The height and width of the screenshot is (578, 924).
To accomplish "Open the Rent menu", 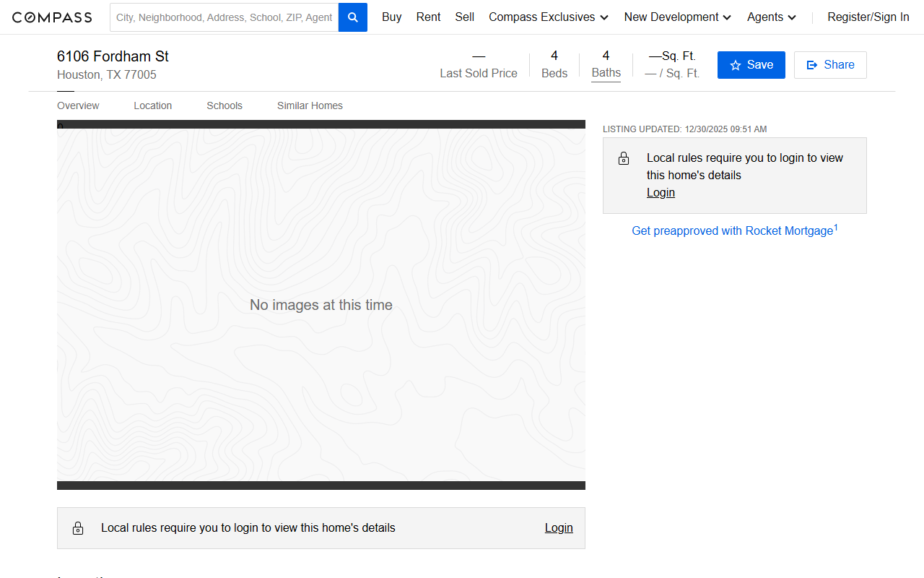I will pos(428,17).
